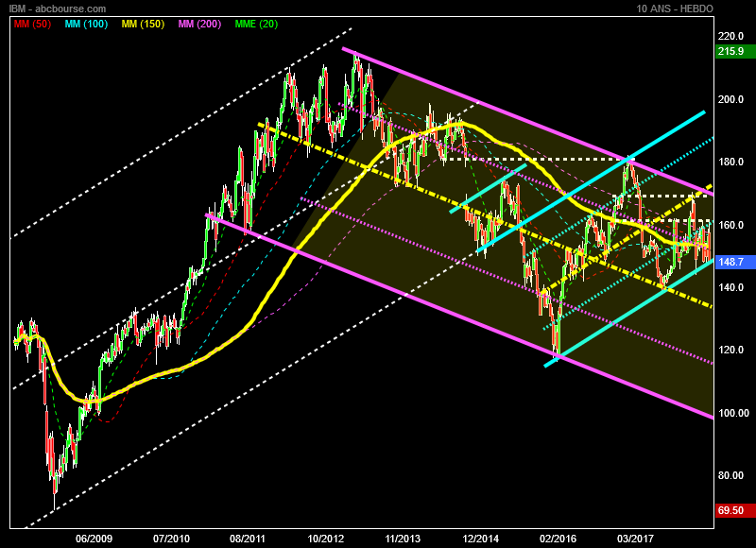Click the MM (150) legend label
This screenshot has height=548, width=756.
pos(144,25)
